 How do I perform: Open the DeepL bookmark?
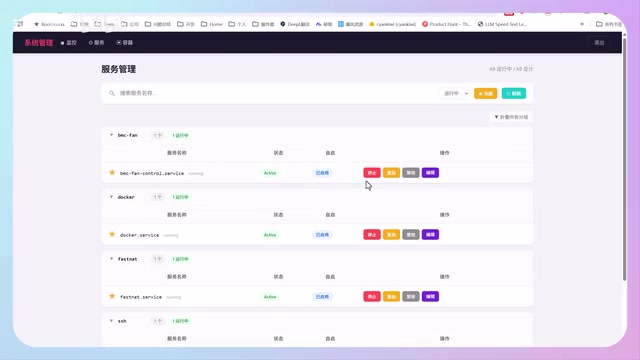pos(295,24)
